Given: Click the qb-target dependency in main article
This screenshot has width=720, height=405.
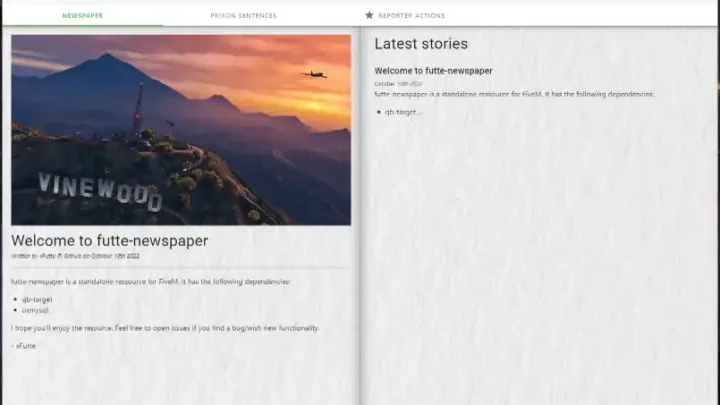Looking at the screenshot, I should [37, 299].
